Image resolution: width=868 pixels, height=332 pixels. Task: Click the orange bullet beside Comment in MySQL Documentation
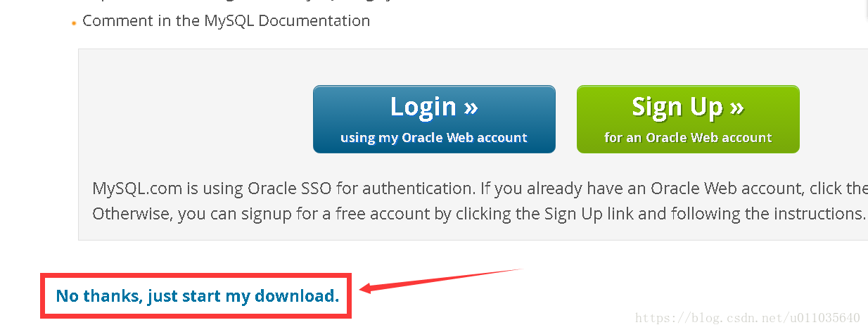[x=74, y=23]
